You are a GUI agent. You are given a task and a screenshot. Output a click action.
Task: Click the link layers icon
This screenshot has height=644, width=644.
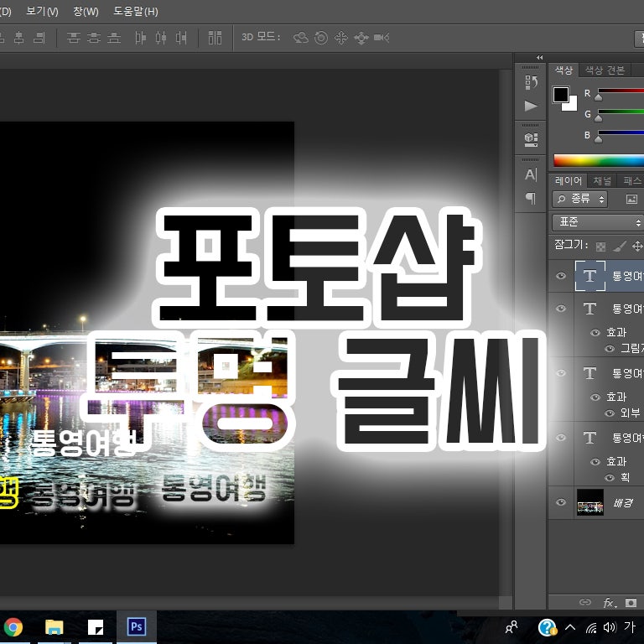pyautogui.click(x=585, y=603)
